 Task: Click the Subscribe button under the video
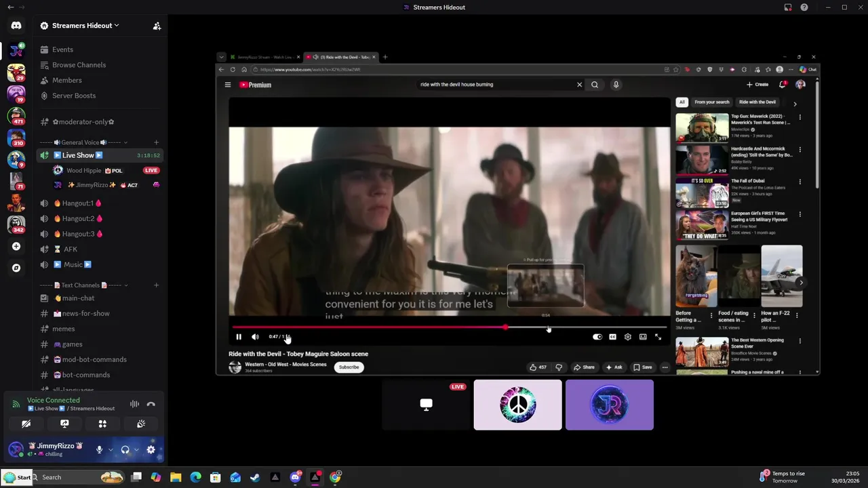click(349, 367)
